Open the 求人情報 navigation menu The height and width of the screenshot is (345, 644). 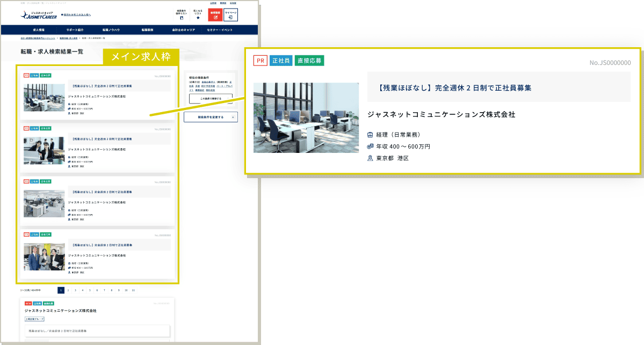(x=39, y=30)
